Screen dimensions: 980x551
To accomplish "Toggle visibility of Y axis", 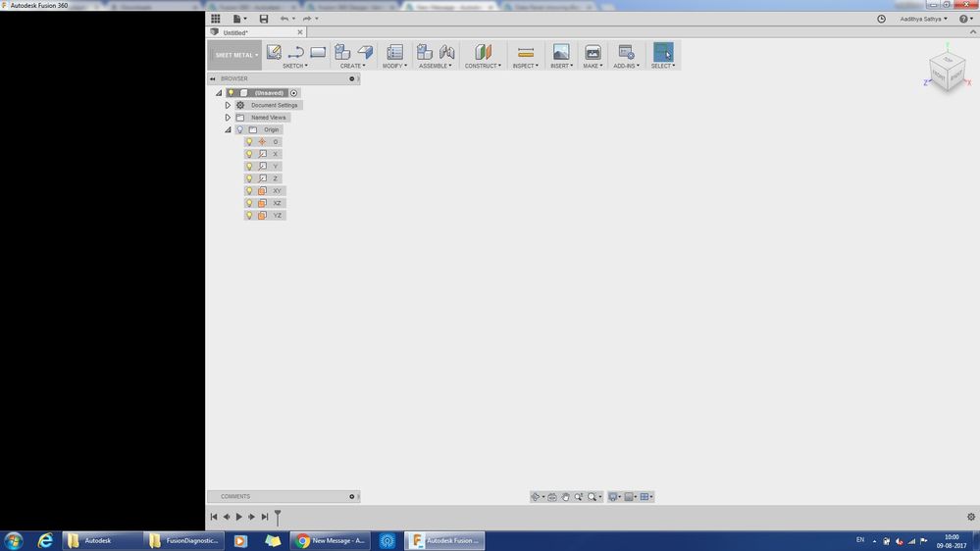I will 249,166.
